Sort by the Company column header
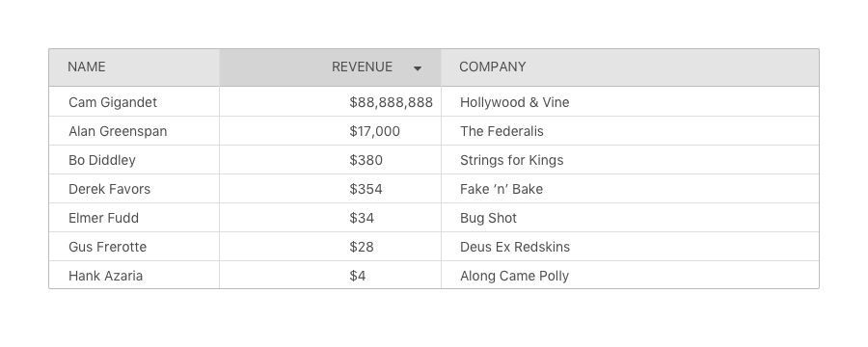The width and height of the screenshot is (868, 347). [x=630, y=67]
